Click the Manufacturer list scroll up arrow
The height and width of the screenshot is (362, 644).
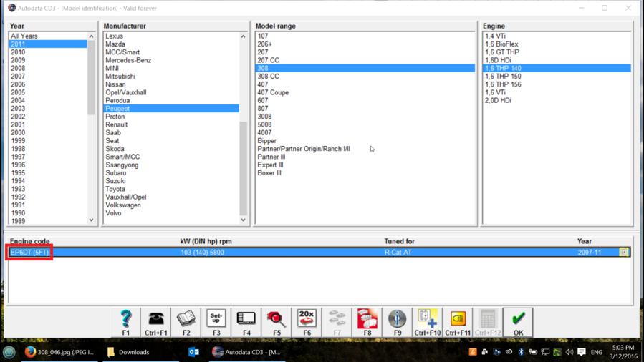pyautogui.click(x=243, y=36)
